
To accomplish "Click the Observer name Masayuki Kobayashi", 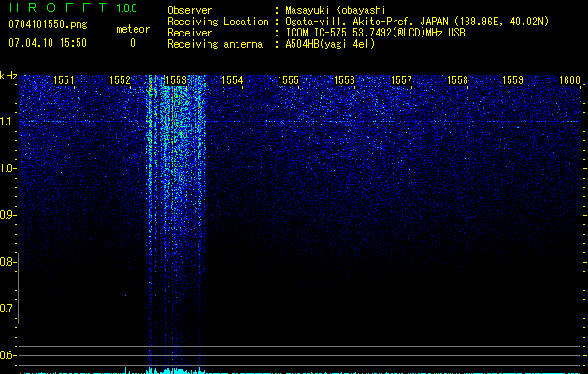I will point(336,10).
